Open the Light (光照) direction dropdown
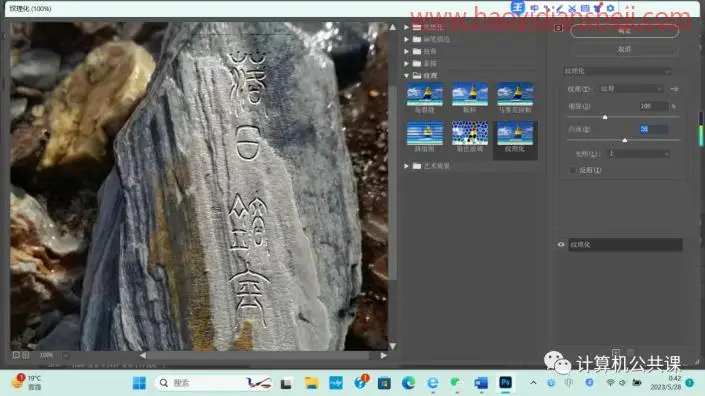Screen dimensions: 705x396 point(638,154)
